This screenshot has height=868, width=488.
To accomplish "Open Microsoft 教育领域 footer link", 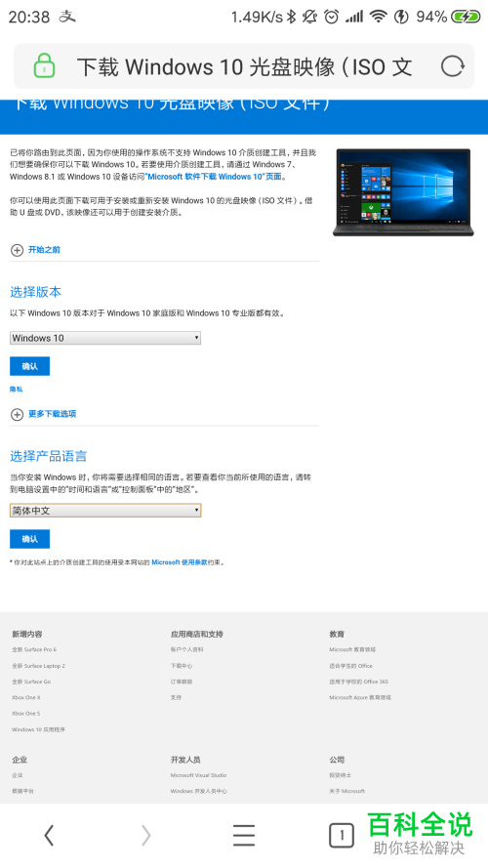I will pos(352,649).
